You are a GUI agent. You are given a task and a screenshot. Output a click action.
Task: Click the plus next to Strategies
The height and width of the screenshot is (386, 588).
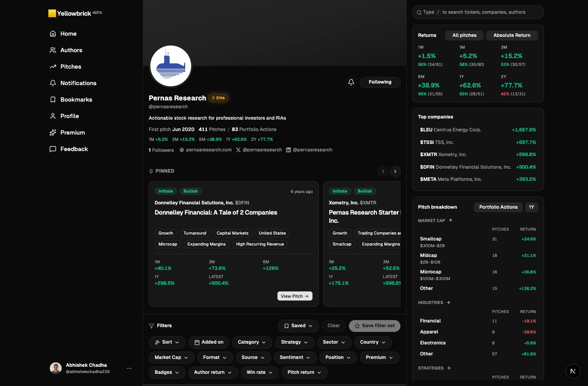click(x=449, y=368)
